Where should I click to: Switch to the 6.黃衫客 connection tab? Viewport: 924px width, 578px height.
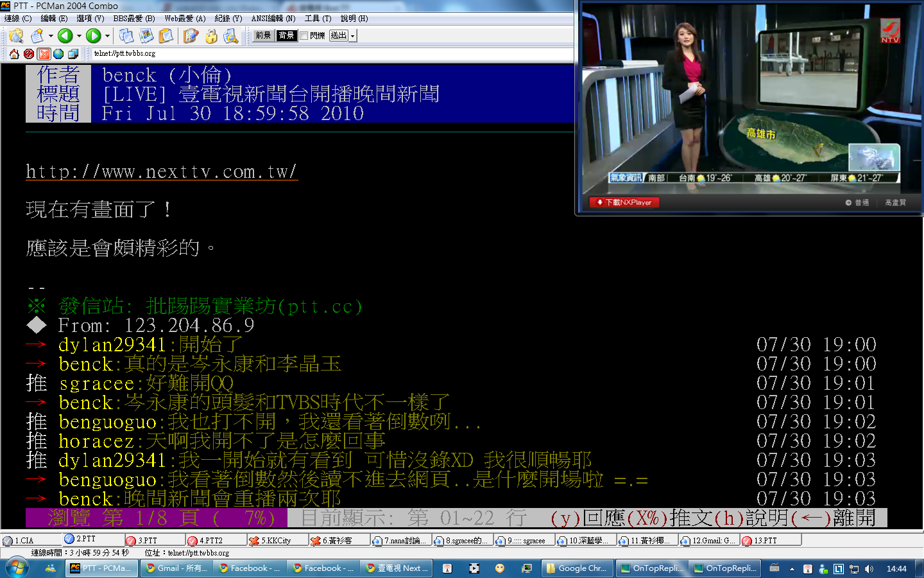tap(339, 541)
